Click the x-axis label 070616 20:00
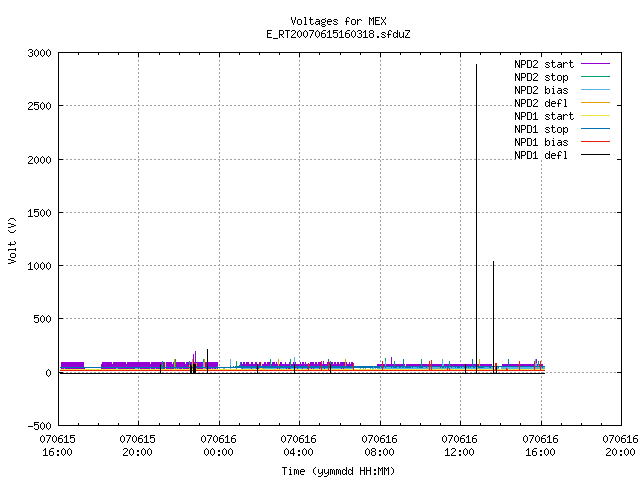 coord(620,446)
